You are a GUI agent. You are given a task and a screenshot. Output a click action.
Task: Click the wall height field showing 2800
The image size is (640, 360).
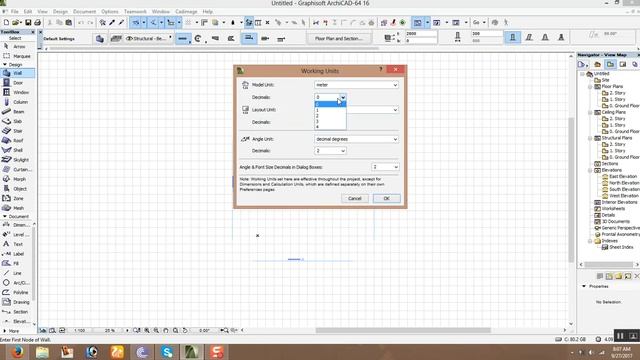420,34
